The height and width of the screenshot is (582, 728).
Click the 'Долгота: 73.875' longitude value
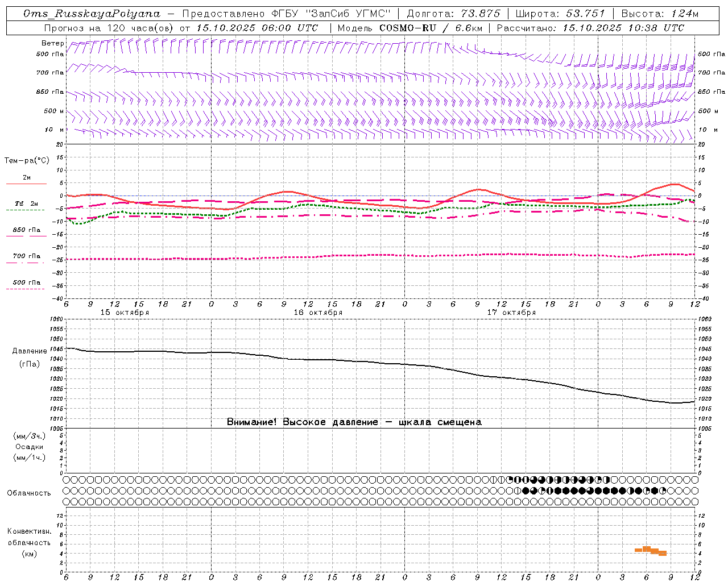(x=453, y=14)
